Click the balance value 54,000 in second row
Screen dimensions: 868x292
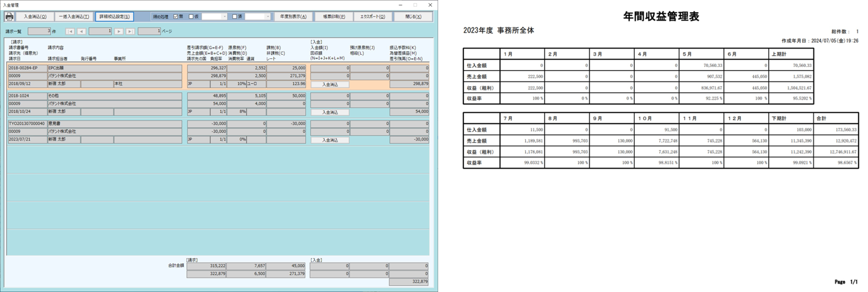click(409, 112)
